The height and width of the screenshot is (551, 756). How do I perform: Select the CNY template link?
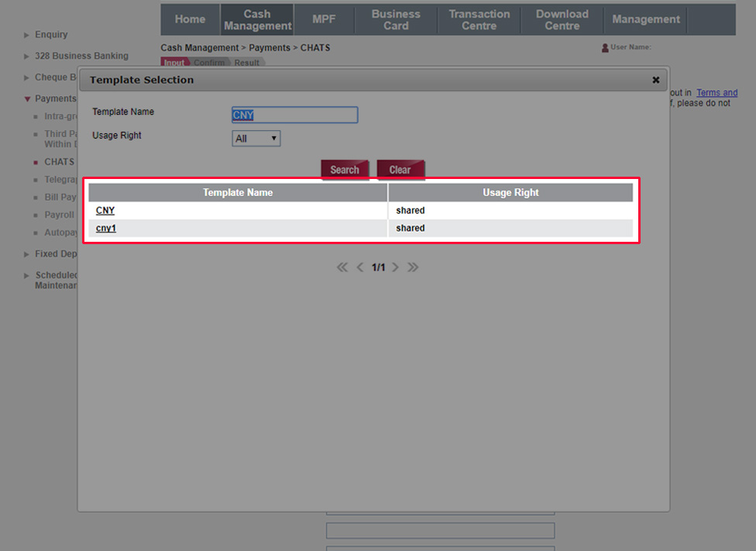tap(105, 211)
